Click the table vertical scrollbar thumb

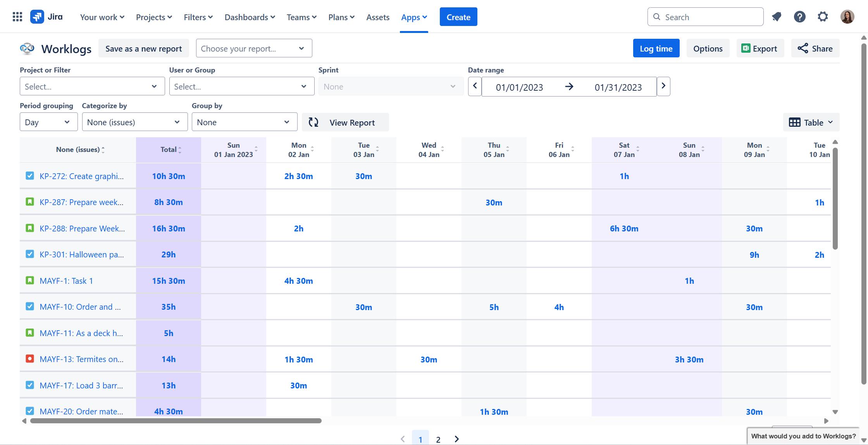(x=835, y=198)
